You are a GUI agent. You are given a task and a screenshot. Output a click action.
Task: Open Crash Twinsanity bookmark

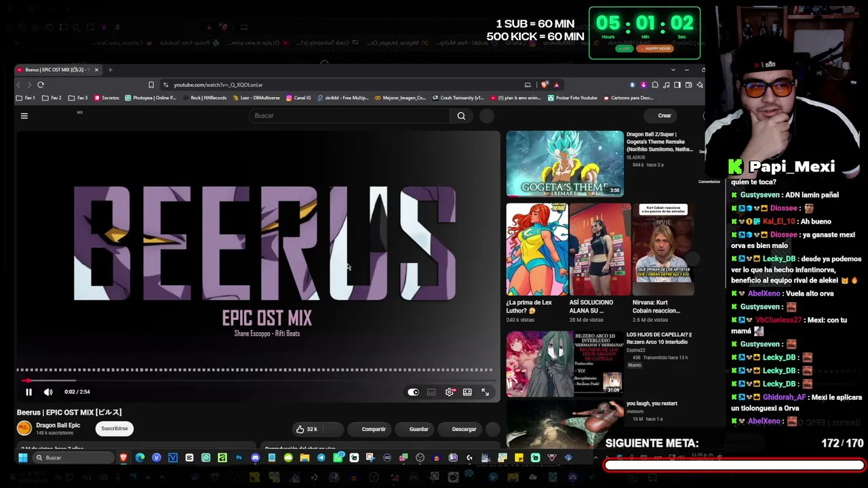click(458, 98)
